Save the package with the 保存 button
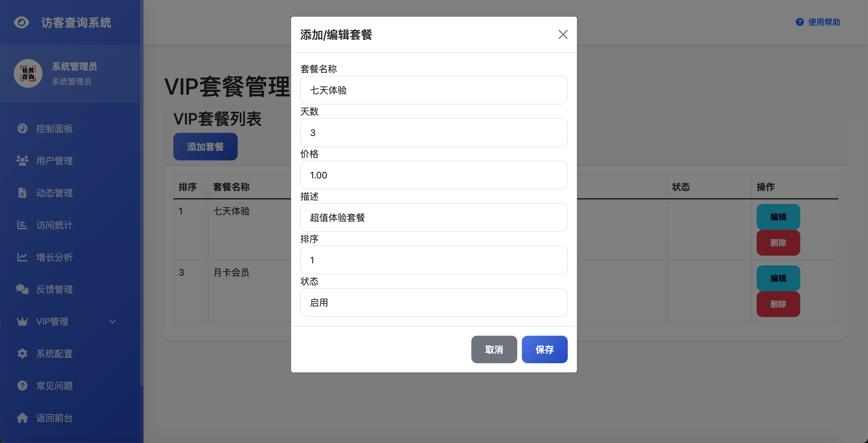The width and height of the screenshot is (868, 443). tap(545, 349)
